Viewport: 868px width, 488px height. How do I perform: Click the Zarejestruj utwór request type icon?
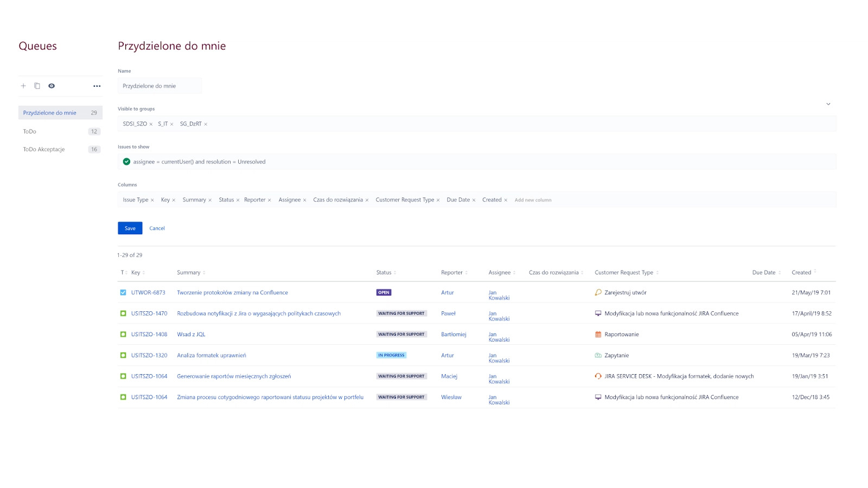(x=598, y=292)
